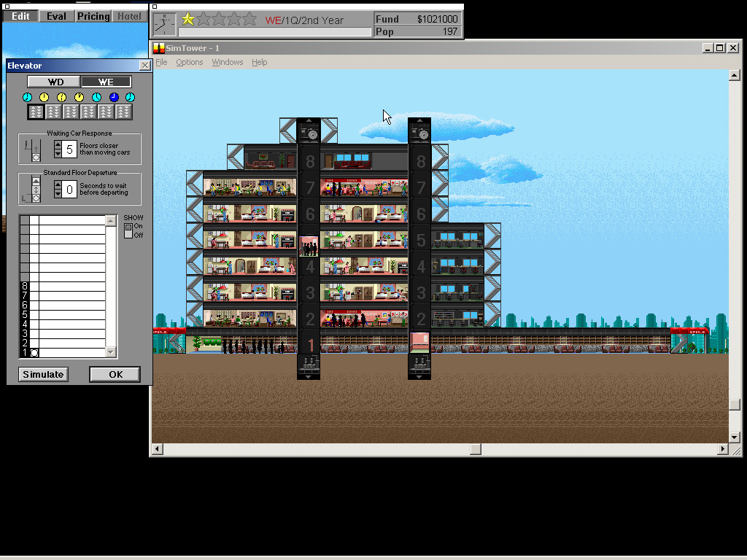The height and width of the screenshot is (560, 747).
Task: Open the Eval tab
Action: pyautogui.click(x=56, y=16)
